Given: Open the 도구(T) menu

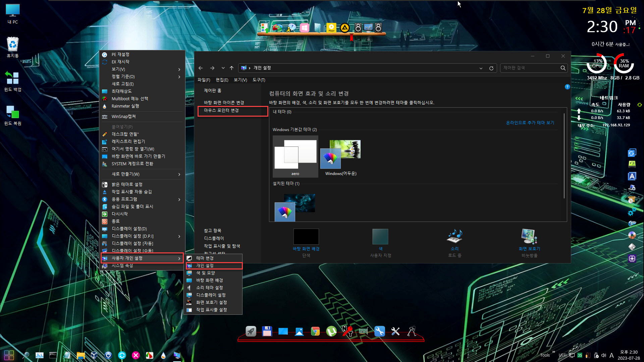Looking at the screenshot, I should click(x=259, y=80).
